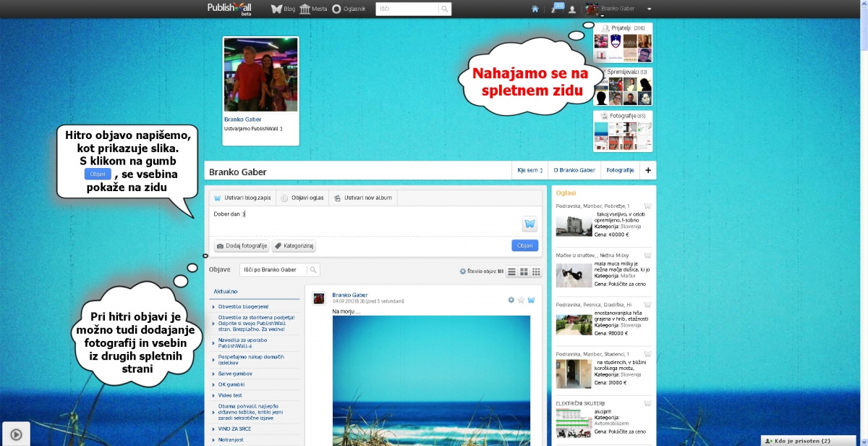This screenshot has height=446, width=868.
Task: Expand the Branko Gaber account dropdown arrow
Action: pyautogui.click(x=649, y=9)
